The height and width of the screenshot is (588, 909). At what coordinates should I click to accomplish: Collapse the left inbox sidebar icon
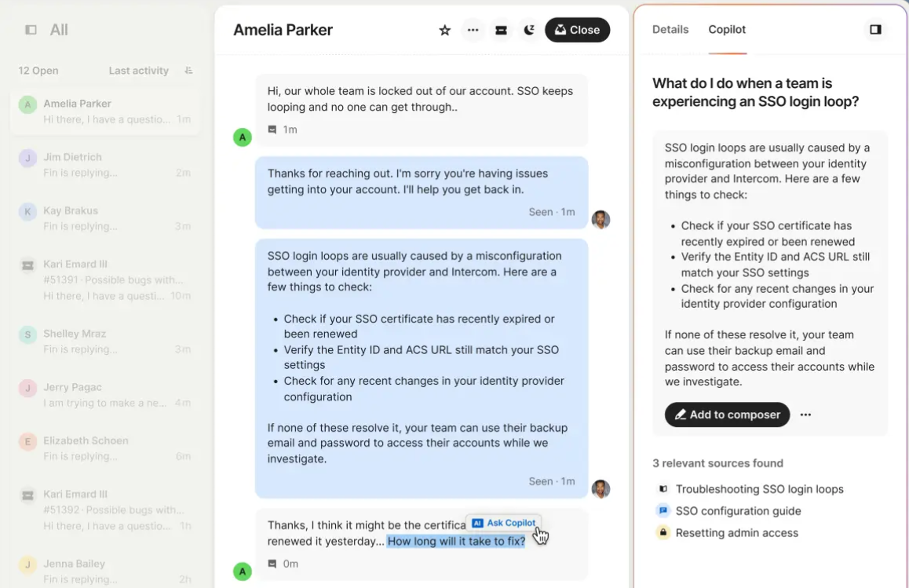click(31, 30)
